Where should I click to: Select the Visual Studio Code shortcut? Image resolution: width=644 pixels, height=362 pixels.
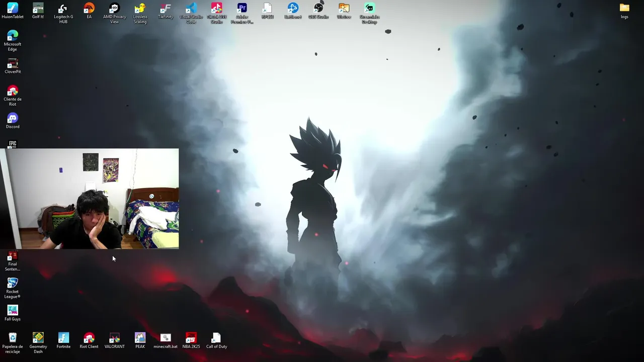191,13
